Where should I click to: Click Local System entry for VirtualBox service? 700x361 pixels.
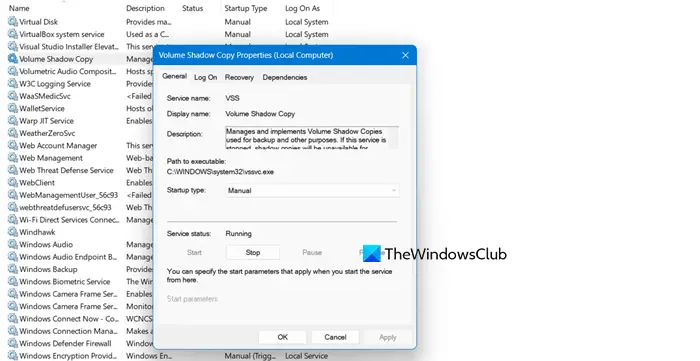tap(307, 34)
